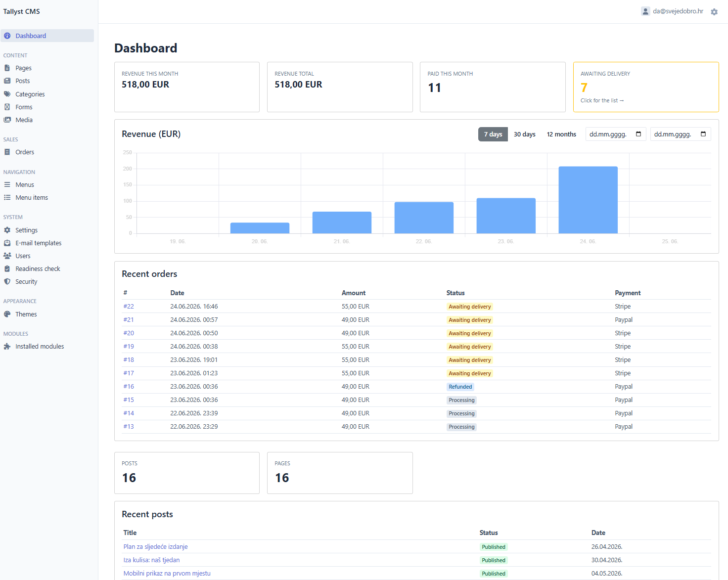The height and width of the screenshot is (580, 728).
Task: Click the 23. 06. revenue bar
Action: coord(506,216)
